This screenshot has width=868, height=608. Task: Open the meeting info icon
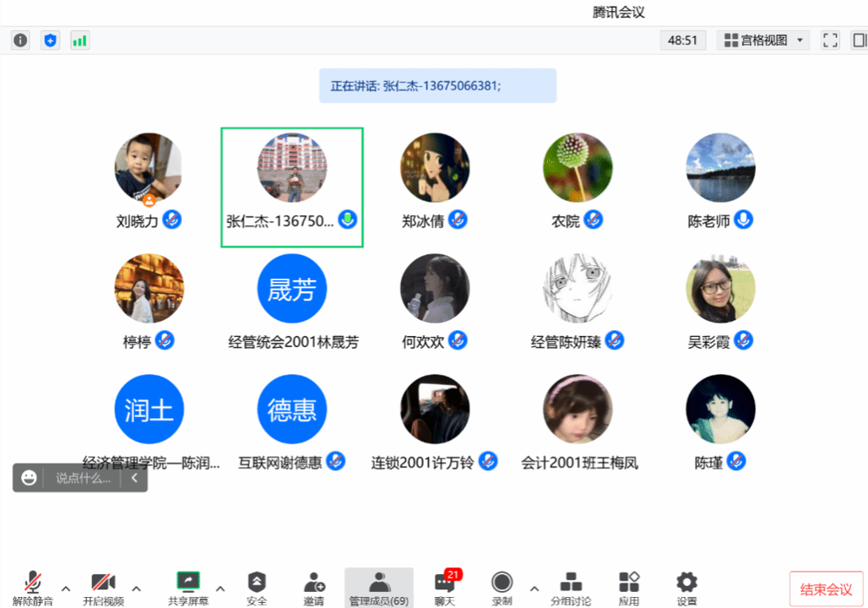(x=20, y=41)
